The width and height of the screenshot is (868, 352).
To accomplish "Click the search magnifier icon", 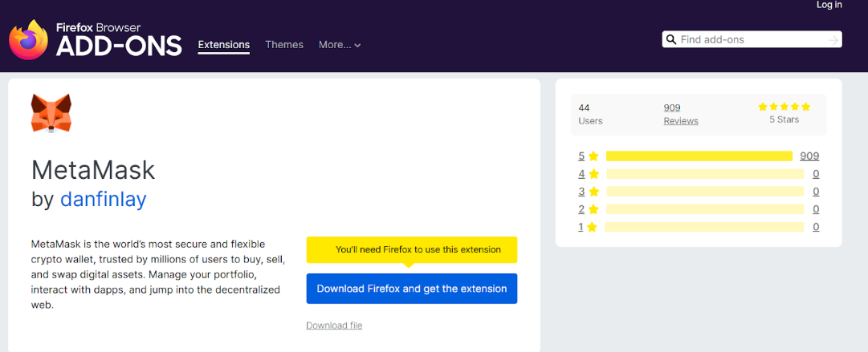I will click(x=670, y=39).
